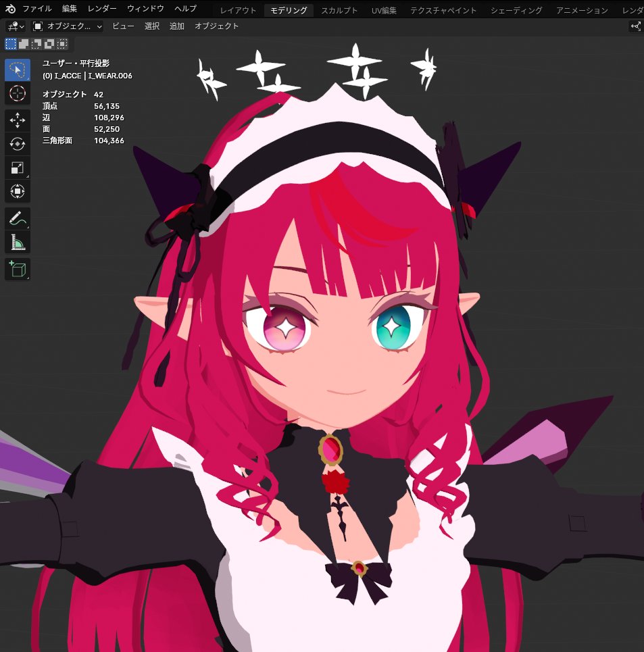This screenshot has height=652, width=644.
Task: Open the ヘルプ menu
Action: [185, 8]
